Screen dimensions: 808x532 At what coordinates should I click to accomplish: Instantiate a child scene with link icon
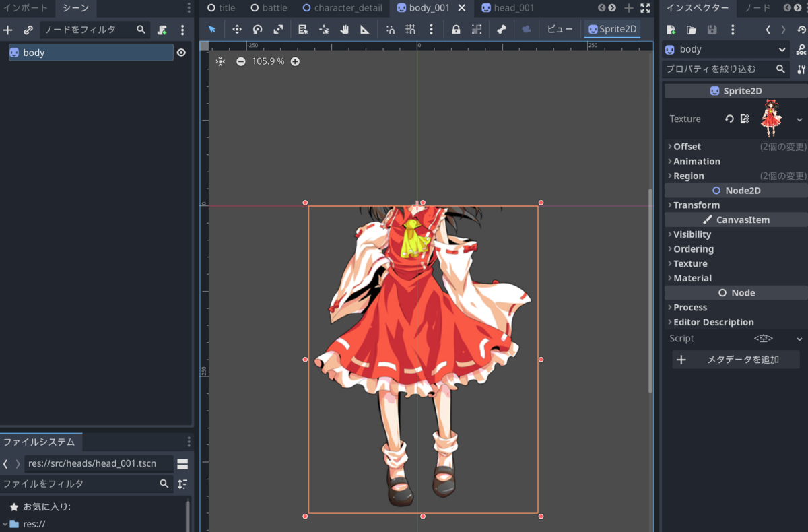[28, 30]
